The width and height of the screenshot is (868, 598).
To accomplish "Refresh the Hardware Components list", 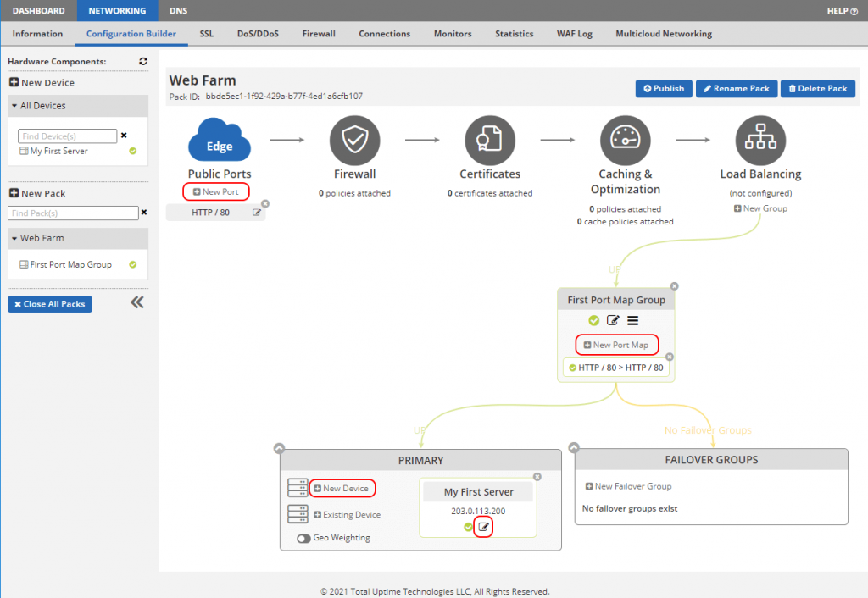I will click(142, 61).
